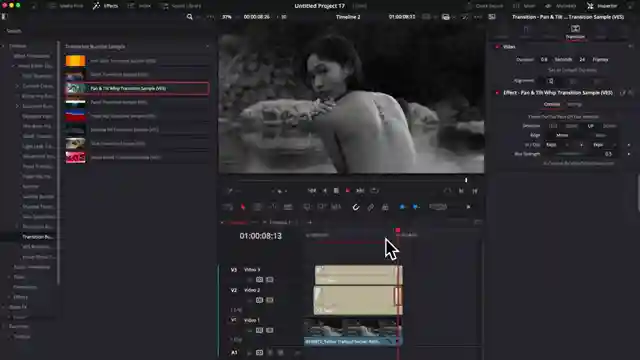This screenshot has width=640, height=360.
Task: Open the Index panel
Action: pos(139,6)
